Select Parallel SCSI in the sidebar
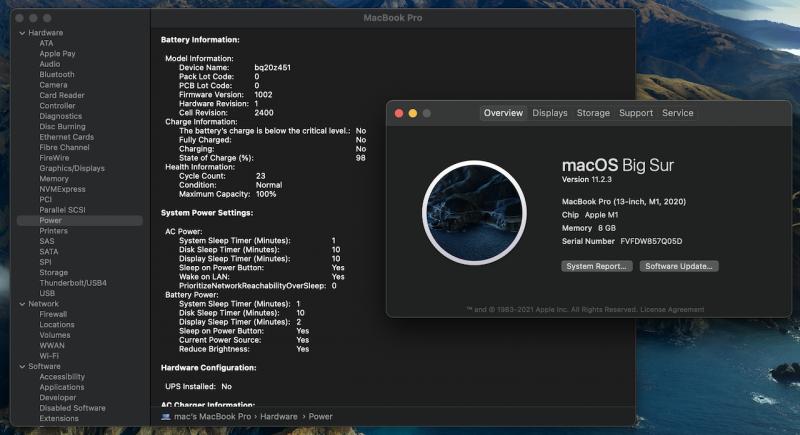The image size is (800, 435). (x=62, y=210)
